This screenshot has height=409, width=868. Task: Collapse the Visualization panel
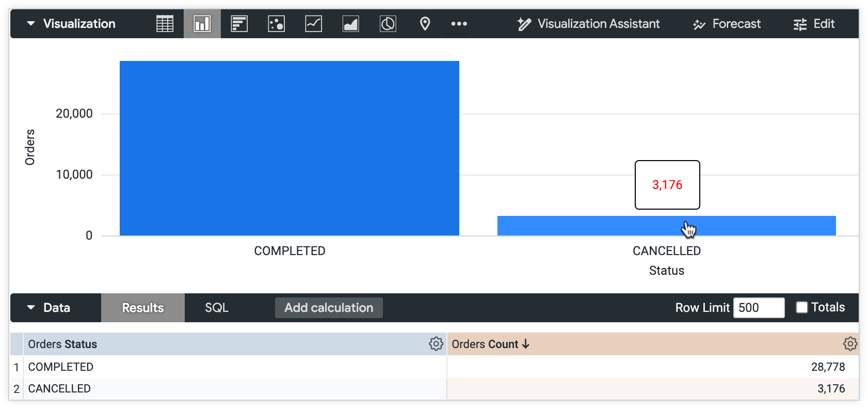point(31,23)
